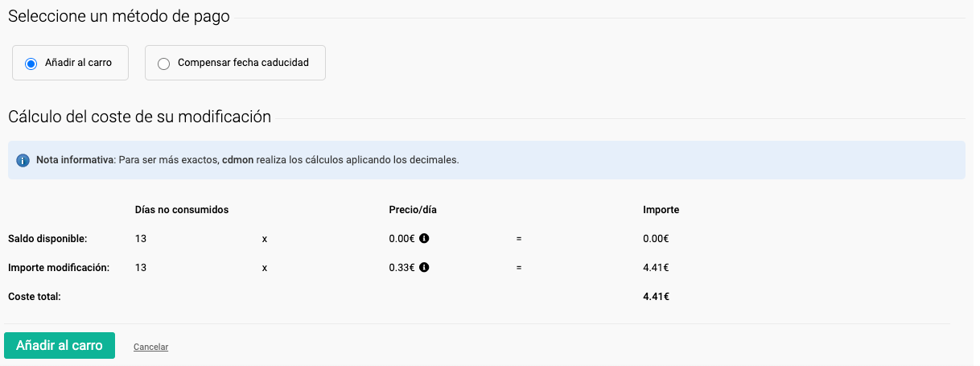This screenshot has width=980, height=366.
Task: Click the Saldo disponible row label
Action: (x=47, y=238)
